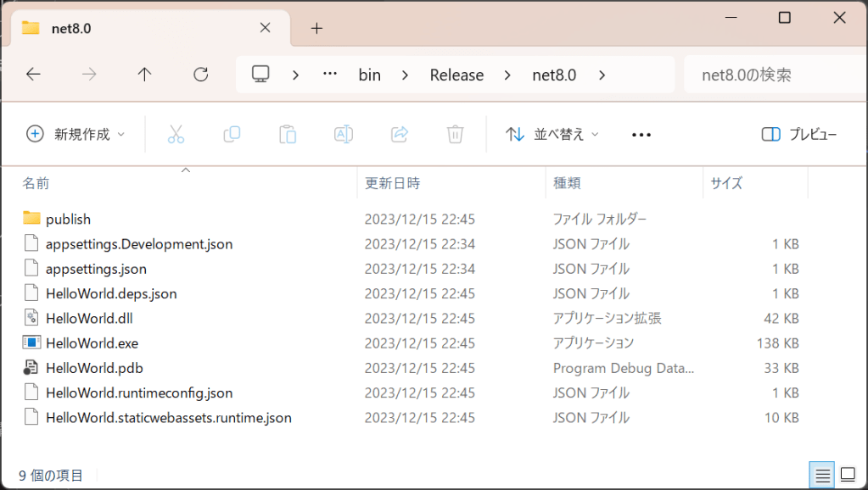868x490 pixels.
Task: Sort by 更新日時 column header
Action: (x=393, y=182)
